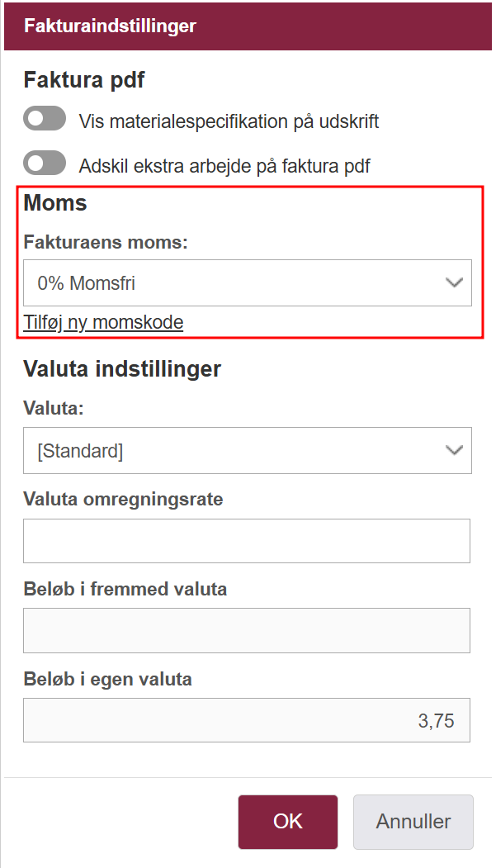Click into the Valuta omregningsrate field
Viewport: 496px width, 868px height.
tap(247, 541)
